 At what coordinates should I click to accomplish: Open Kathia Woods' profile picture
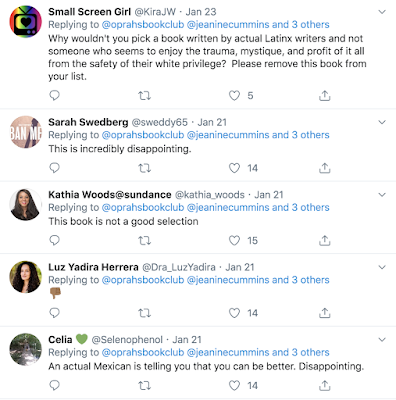(26, 205)
